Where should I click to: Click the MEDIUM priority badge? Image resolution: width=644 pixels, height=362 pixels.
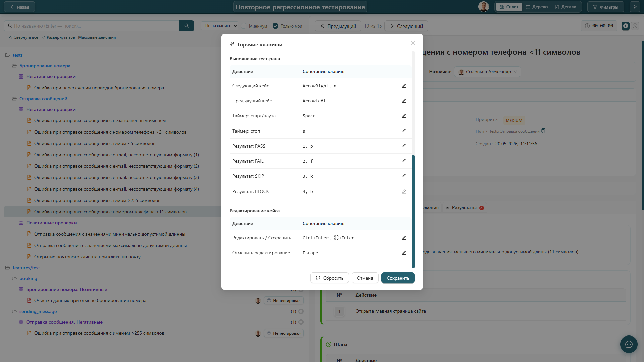coord(514,120)
